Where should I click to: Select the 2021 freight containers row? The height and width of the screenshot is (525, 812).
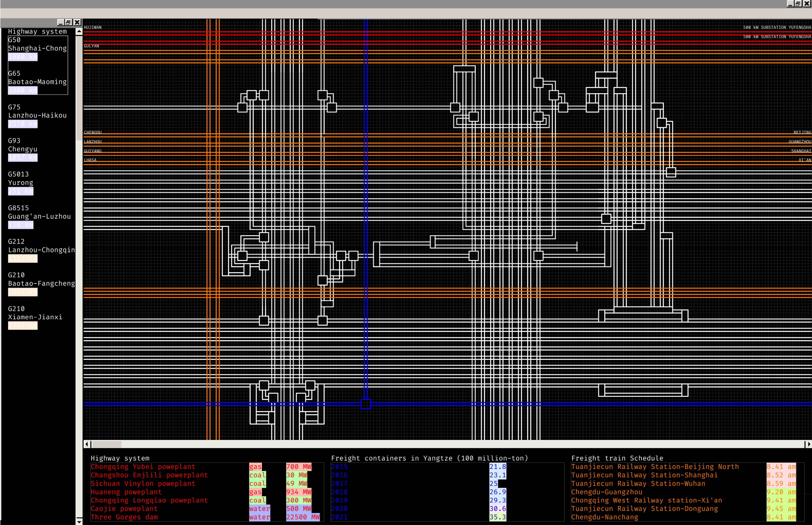(339, 517)
